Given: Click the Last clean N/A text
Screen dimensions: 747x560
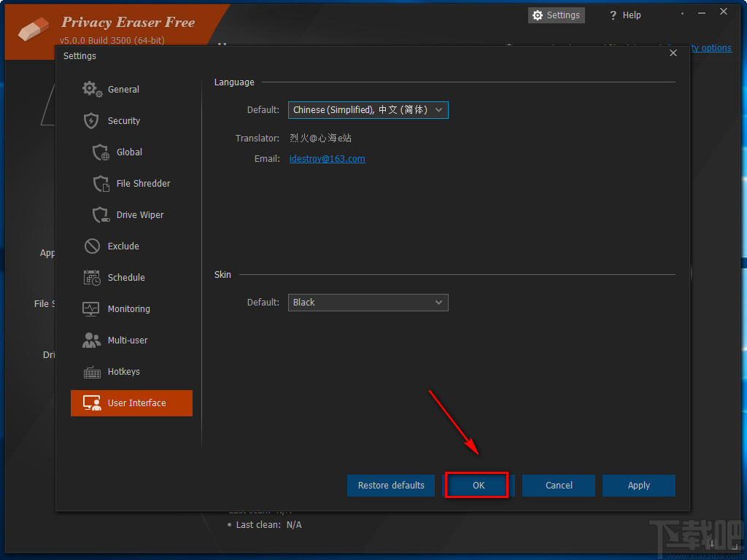Looking at the screenshot, I should 268,525.
